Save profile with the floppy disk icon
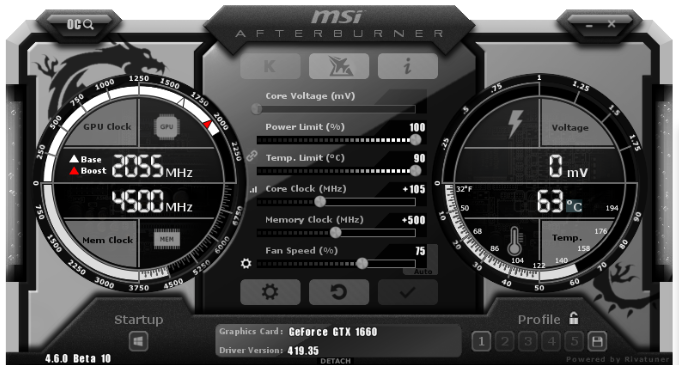679x365 pixels. click(597, 342)
